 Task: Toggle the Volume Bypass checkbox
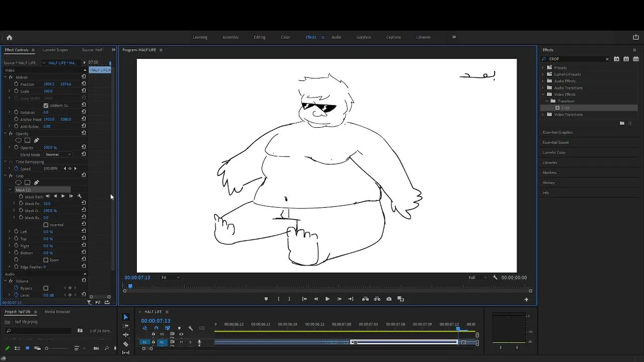tap(46, 288)
